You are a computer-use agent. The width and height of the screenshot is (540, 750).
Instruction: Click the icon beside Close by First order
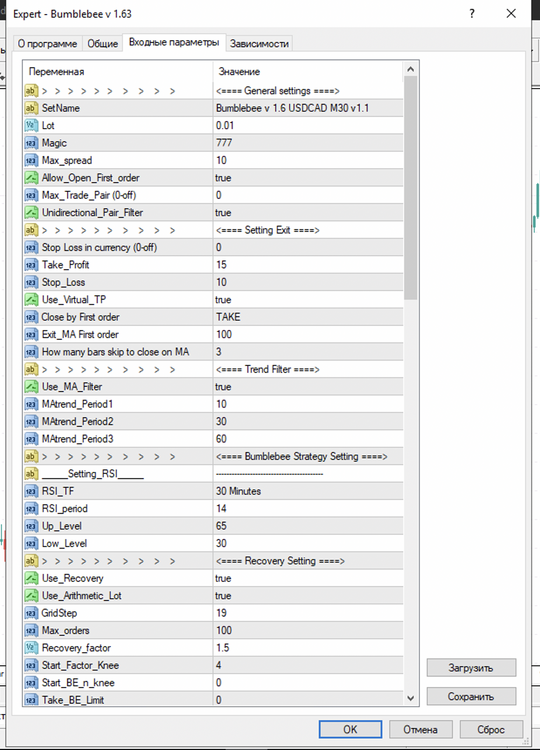tap(31, 317)
